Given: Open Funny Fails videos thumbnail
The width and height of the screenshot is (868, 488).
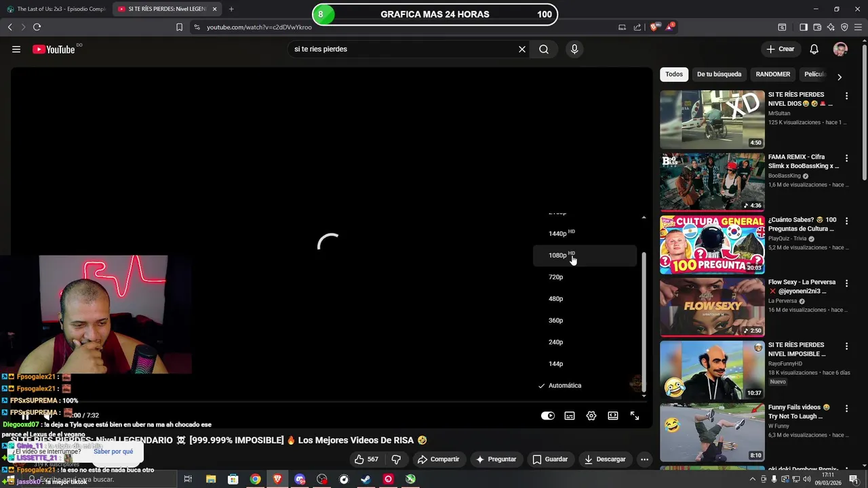Looking at the screenshot, I should (x=712, y=432).
